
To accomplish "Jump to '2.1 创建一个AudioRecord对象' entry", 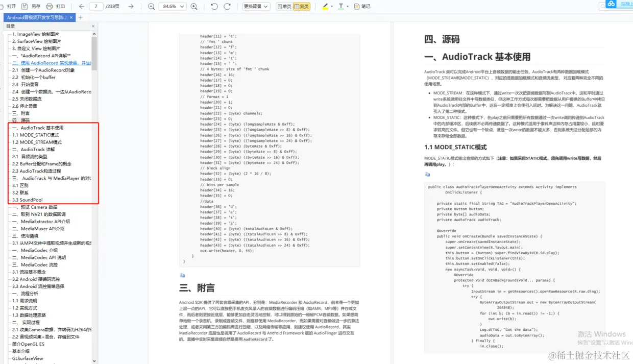I will coord(43,70).
